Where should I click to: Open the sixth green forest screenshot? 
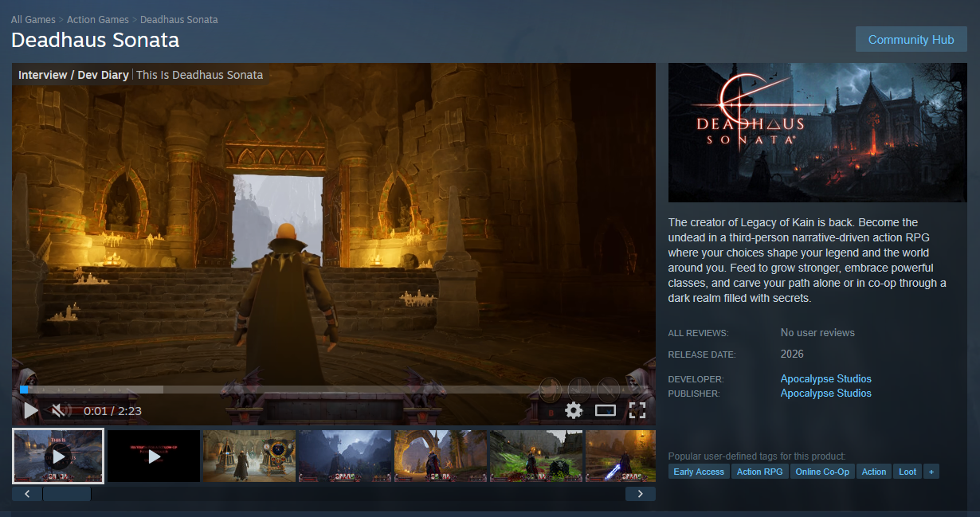pos(536,456)
